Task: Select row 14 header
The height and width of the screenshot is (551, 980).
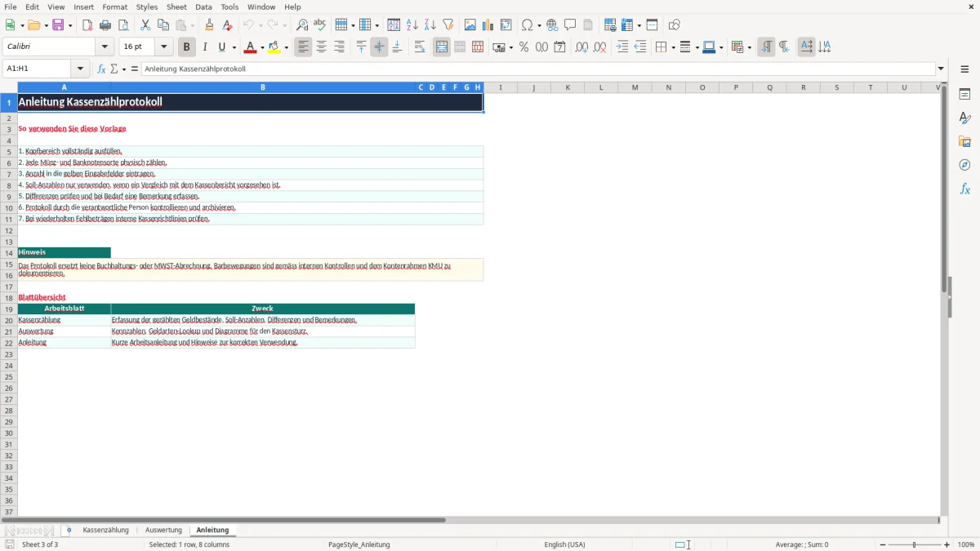Action: [x=9, y=253]
